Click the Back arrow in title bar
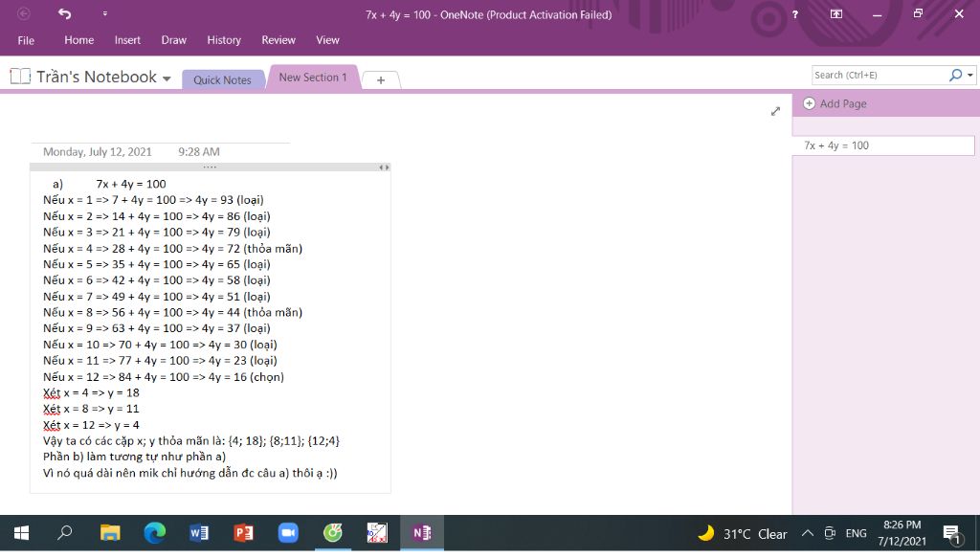This screenshot has height=558, width=980. [24, 13]
